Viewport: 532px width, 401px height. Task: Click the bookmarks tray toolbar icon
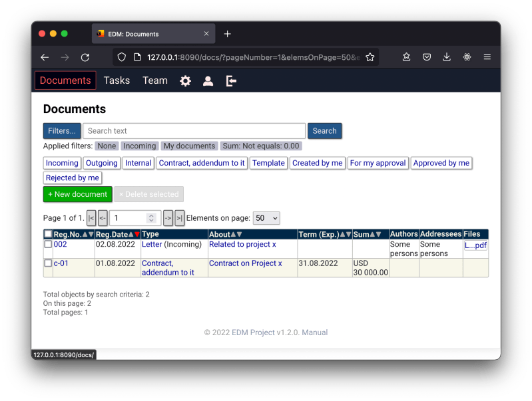(x=406, y=57)
